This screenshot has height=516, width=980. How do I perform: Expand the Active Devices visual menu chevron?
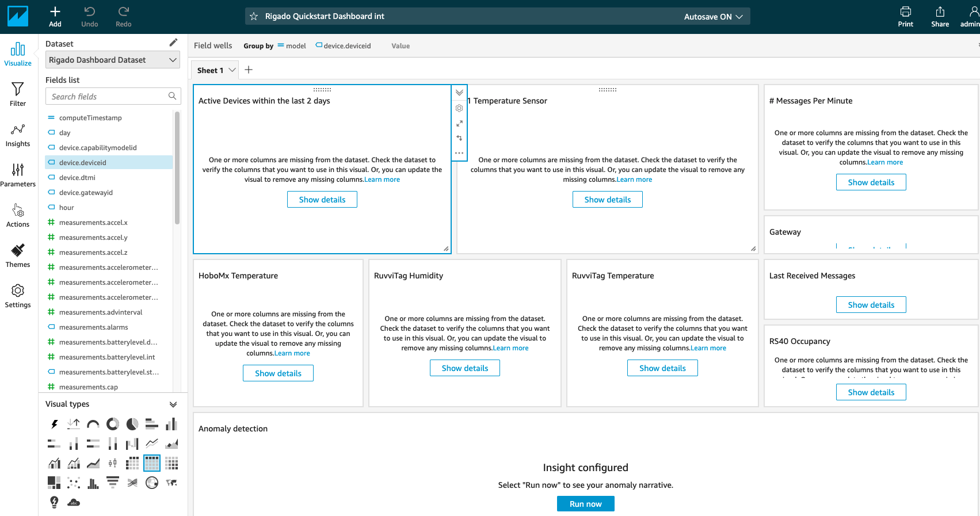459,93
